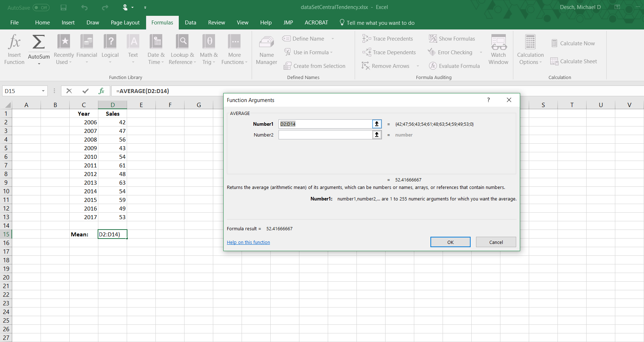
Task: Collapse dialog using Number1 range selector
Action: click(x=377, y=124)
